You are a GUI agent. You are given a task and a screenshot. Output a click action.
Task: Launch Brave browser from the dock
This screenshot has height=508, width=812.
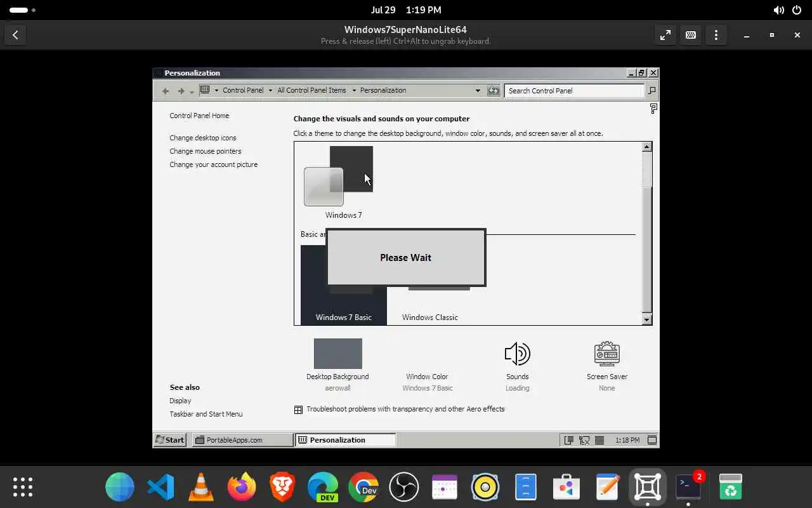click(282, 487)
